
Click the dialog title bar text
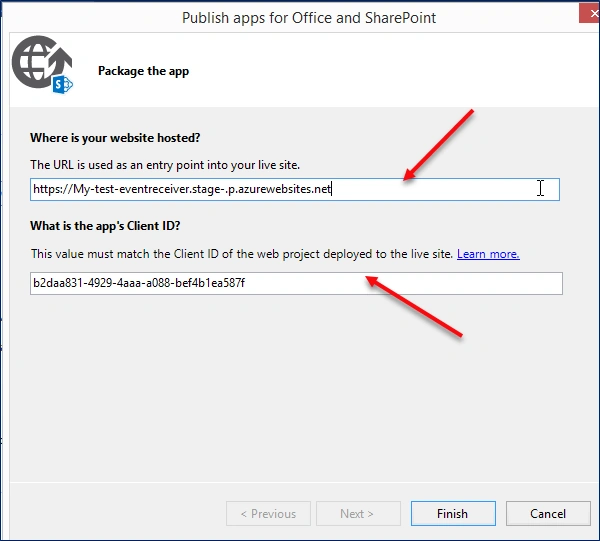pyautogui.click(x=309, y=18)
